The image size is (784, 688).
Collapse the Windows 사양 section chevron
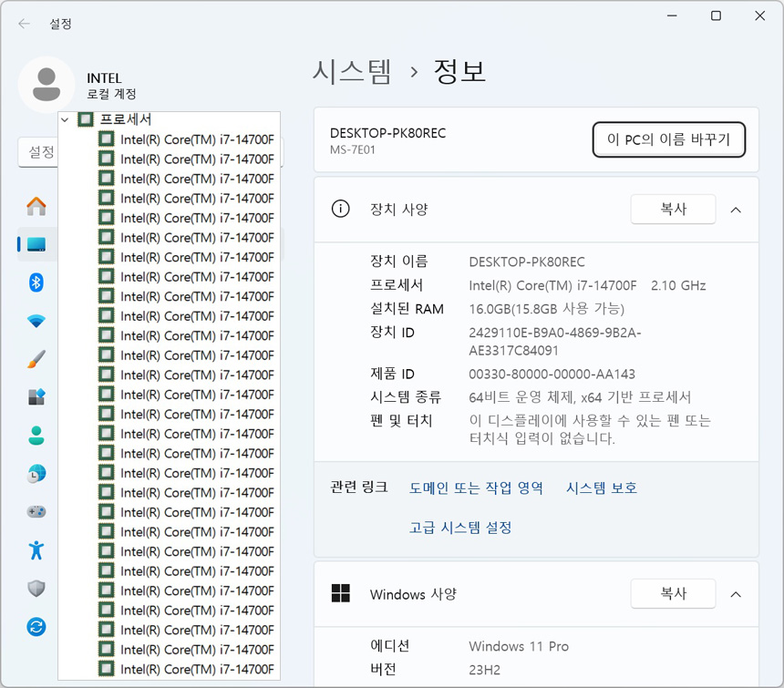(736, 594)
